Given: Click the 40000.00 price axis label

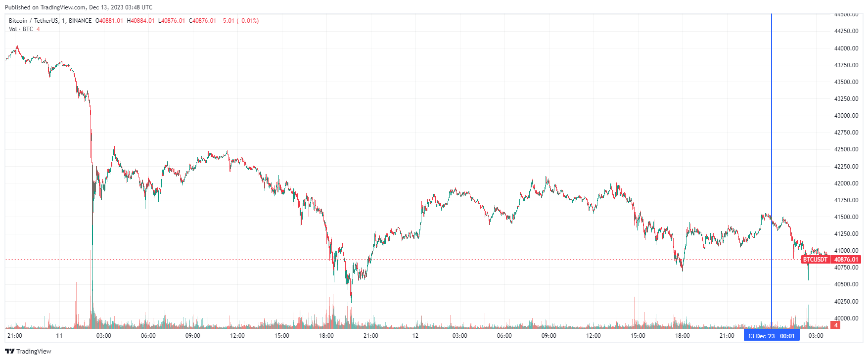Looking at the screenshot, I should (846, 318).
